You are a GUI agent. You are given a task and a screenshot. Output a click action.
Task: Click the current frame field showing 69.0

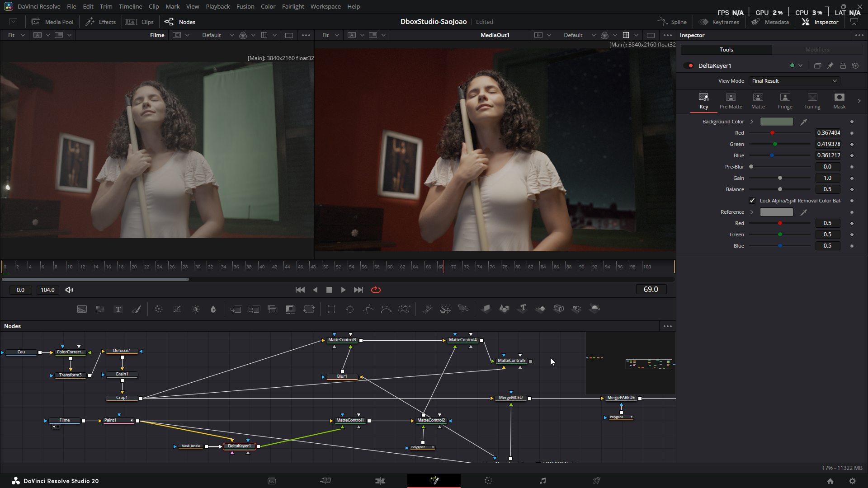(651, 290)
